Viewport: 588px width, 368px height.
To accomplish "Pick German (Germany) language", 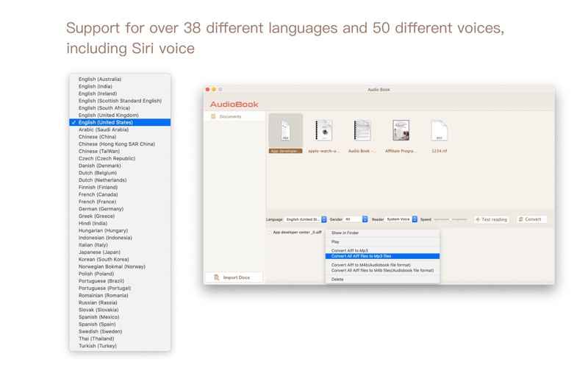I will (120, 209).
